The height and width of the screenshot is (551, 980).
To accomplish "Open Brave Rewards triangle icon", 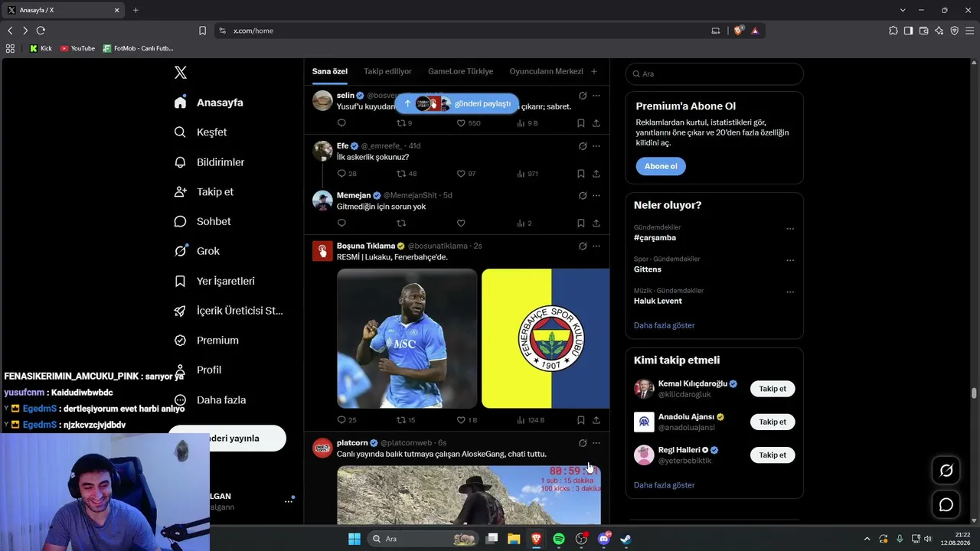I will (755, 31).
